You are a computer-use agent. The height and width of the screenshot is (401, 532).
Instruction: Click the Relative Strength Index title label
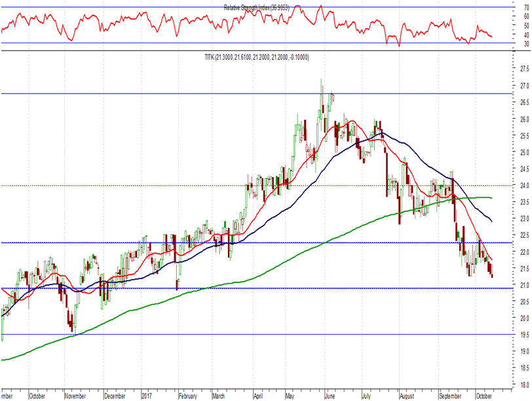(x=257, y=7)
